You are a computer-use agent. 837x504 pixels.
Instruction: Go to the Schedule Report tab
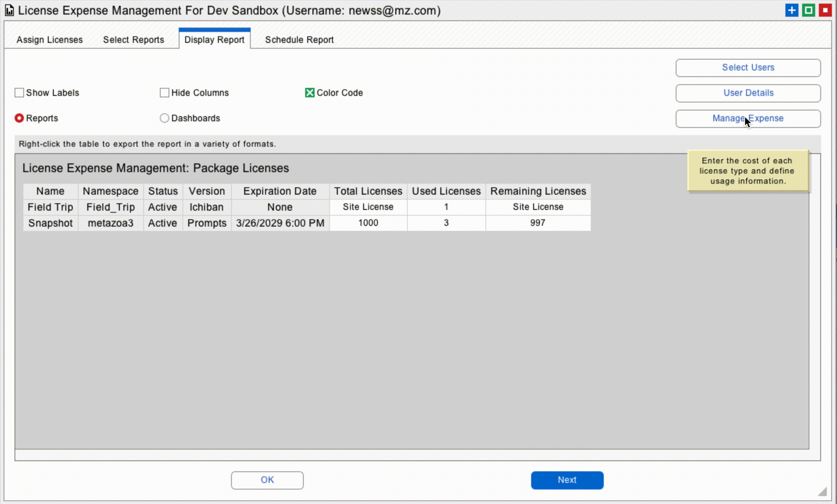pos(299,40)
